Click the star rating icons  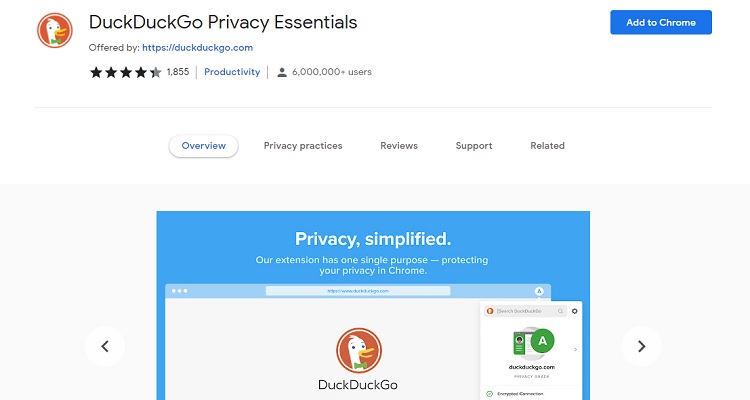126,72
